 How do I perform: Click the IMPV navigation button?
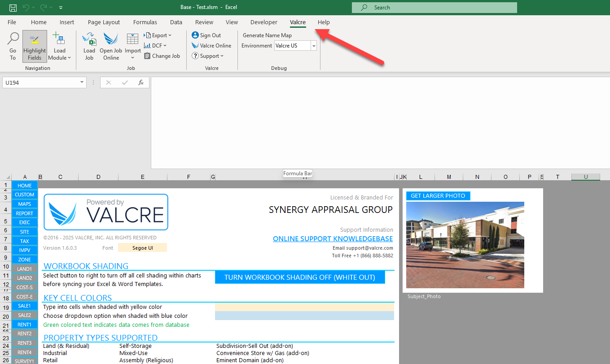point(25,250)
